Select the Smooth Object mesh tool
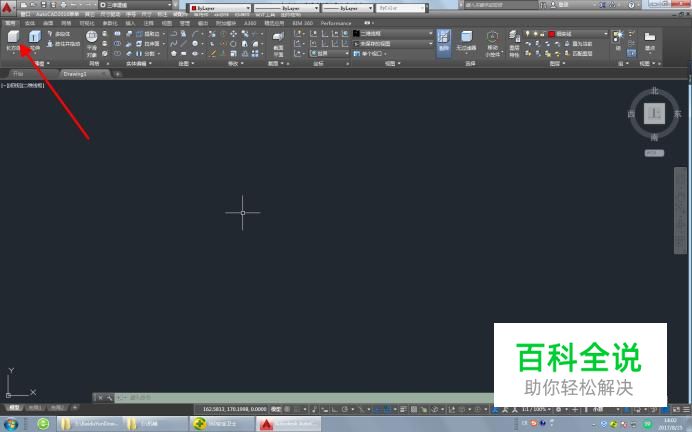This screenshot has width=692, height=432. [91, 37]
